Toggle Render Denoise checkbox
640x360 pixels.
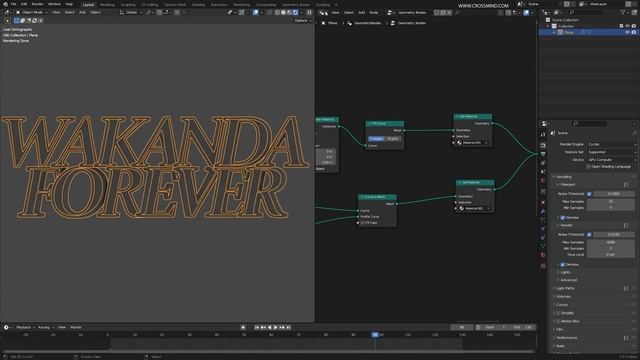562,264
